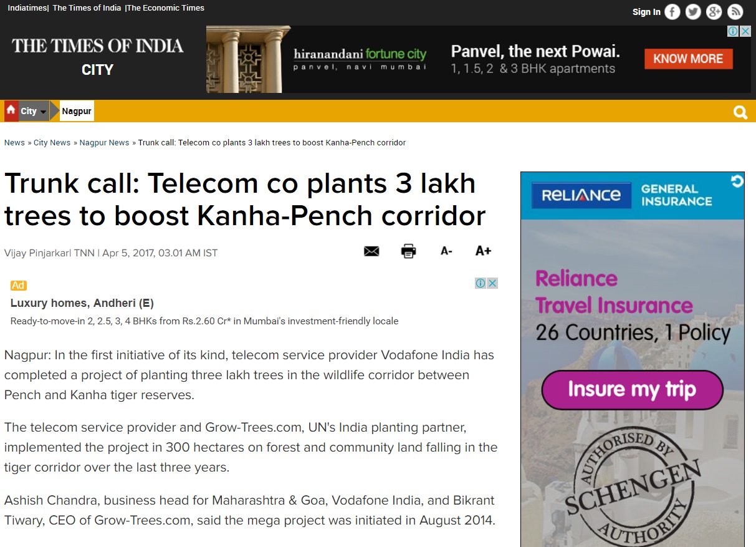
Task: Open the Google Plus icon in header
Action: (714, 12)
